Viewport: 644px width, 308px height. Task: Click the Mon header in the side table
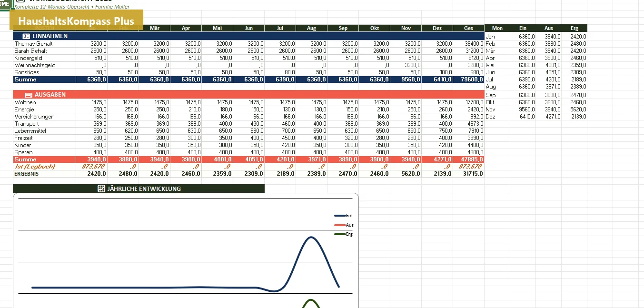497,28
